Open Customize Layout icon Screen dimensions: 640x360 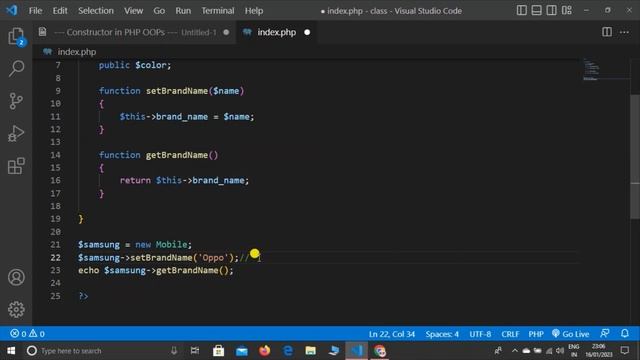coord(567,10)
